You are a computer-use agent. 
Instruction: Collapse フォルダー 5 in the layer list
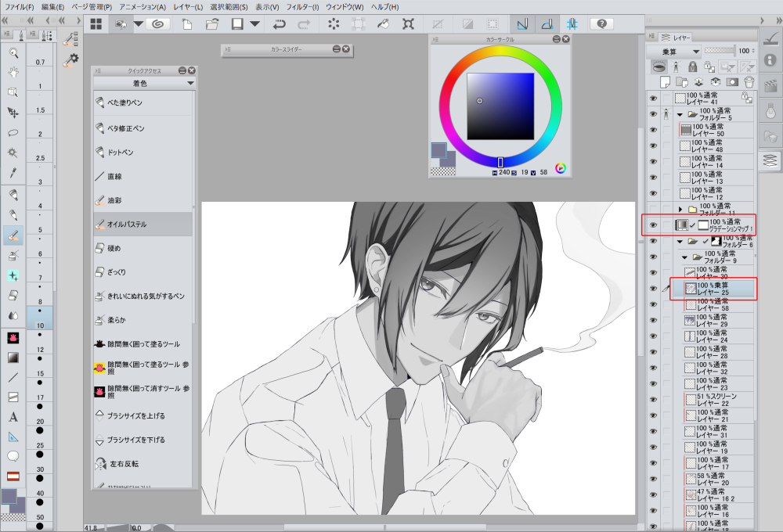[x=680, y=114]
